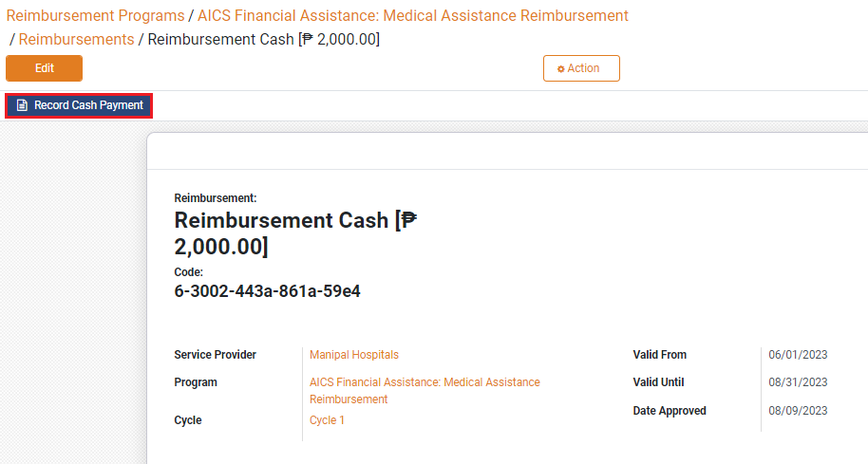Viewport: 868px width, 464px height.
Task: Click the Valid From date 06/01/2023
Action: [798, 355]
